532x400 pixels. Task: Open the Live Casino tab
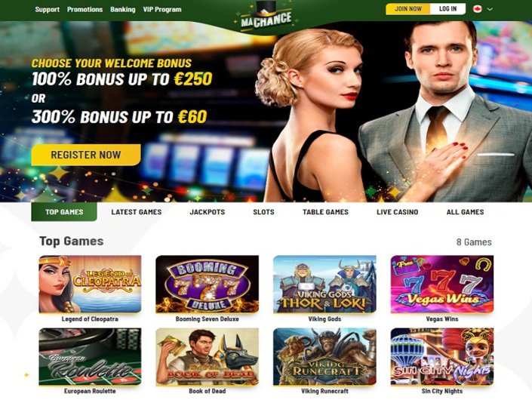[x=398, y=212]
